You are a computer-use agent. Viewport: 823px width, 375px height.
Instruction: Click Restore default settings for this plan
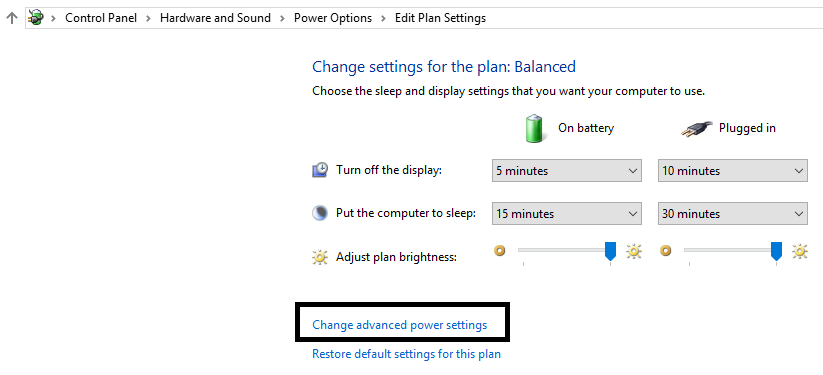tap(406, 354)
